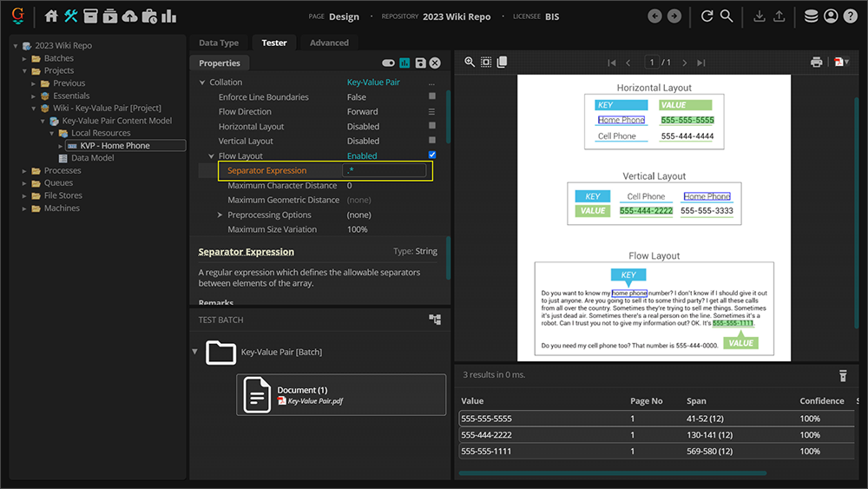Viewport: 868px width, 489px height.
Task: Open the Stats bar-chart page icon
Action: (168, 16)
